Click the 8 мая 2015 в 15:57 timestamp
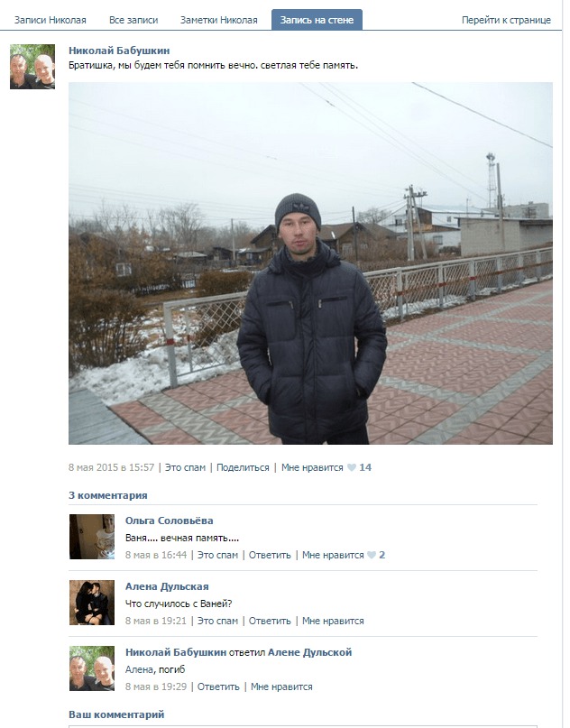This screenshot has height=728, width=570. [112, 467]
